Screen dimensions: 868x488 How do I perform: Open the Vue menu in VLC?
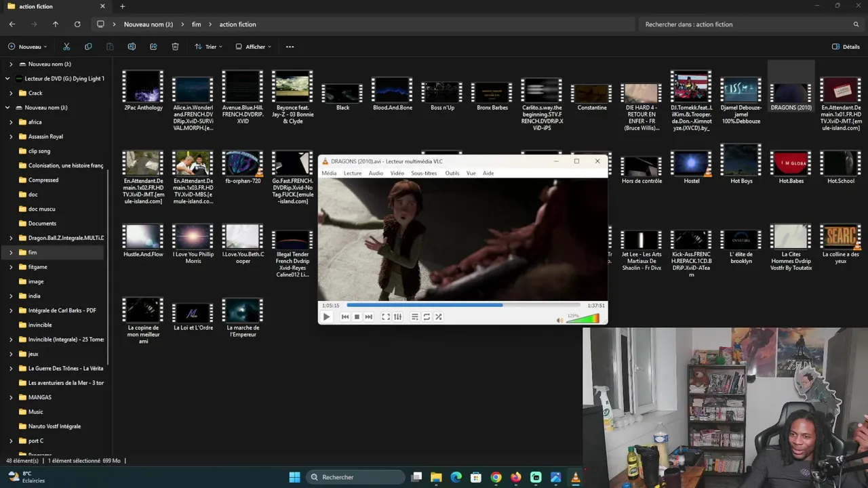(471, 173)
